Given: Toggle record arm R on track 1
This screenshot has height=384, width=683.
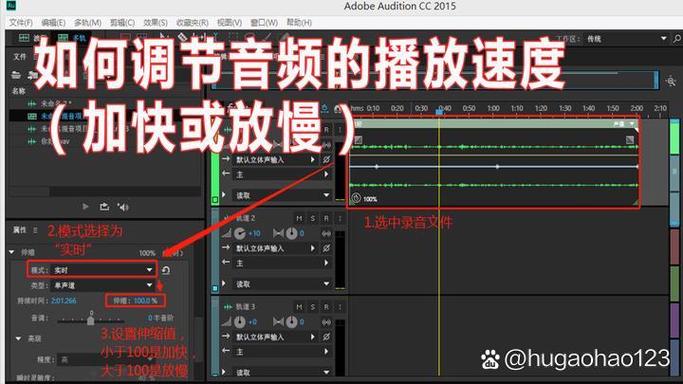Looking at the screenshot, I should point(326,130).
